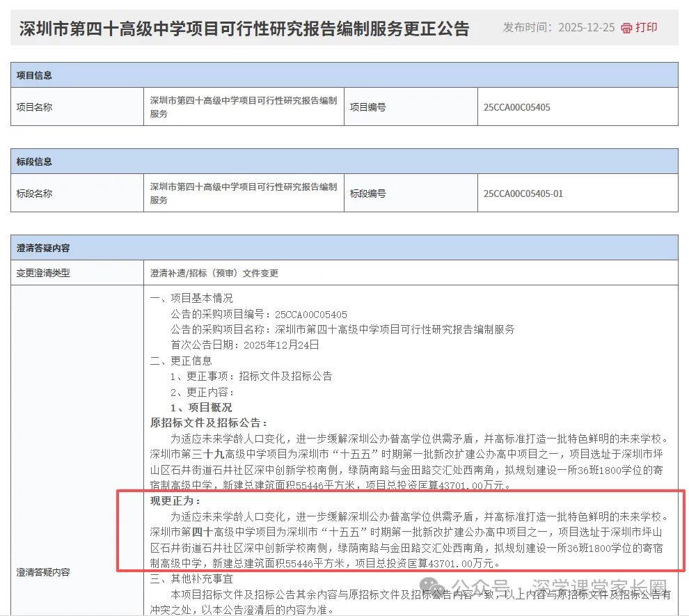The height and width of the screenshot is (616, 689).
Task: Click the line 2、更正内容：
Action: click(x=202, y=392)
